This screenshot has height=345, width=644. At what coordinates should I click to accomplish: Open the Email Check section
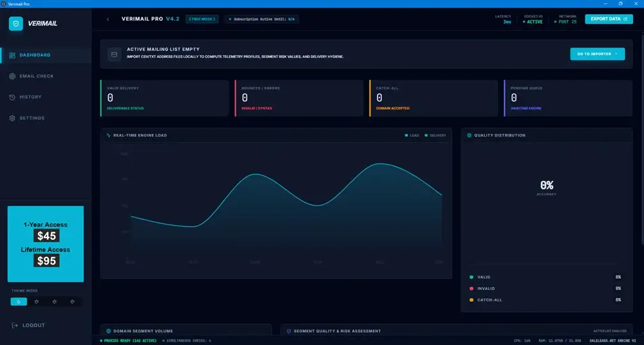[46, 76]
